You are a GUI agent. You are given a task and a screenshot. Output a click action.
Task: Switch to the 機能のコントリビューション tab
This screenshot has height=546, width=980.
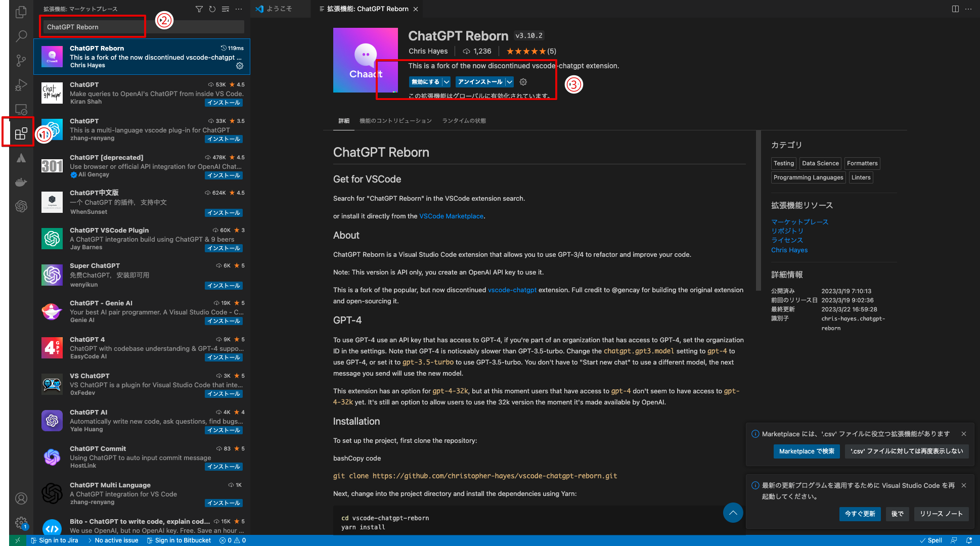[x=395, y=121]
